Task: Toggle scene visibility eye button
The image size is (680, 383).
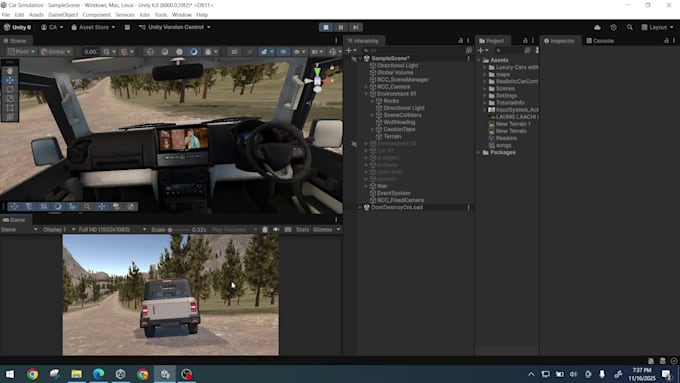Action: point(283,52)
